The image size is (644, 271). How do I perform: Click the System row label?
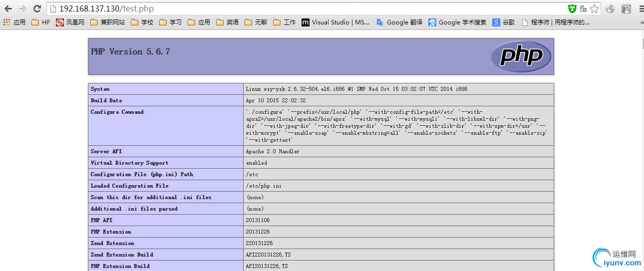click(100, 89)
